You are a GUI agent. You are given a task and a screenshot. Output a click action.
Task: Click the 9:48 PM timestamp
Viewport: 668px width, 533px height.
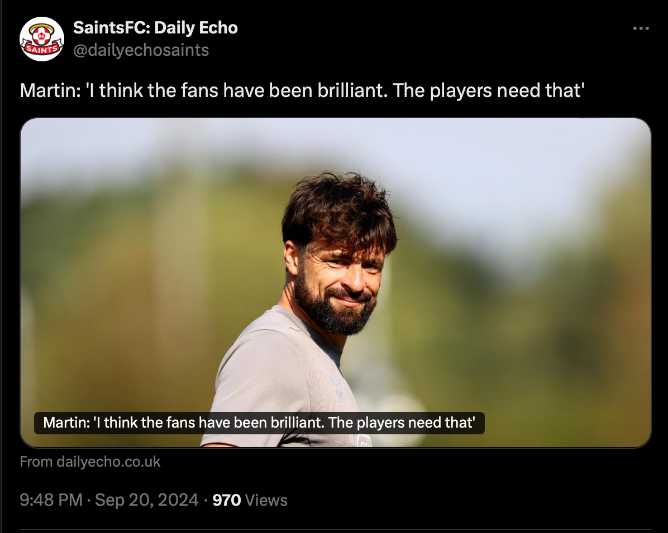click(x=51, y=500)
